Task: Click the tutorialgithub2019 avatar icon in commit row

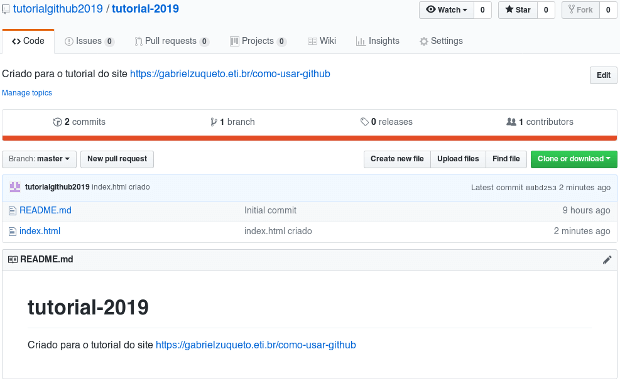Action: [x=15, y=187]
